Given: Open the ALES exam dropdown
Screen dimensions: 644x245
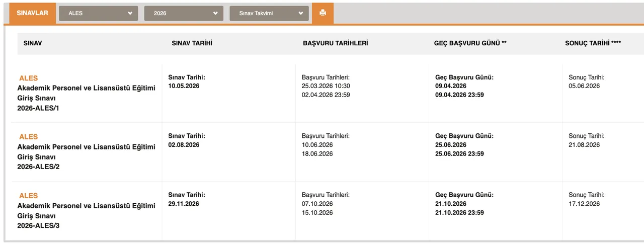Looking at the screenshot, I should click(99, 14).
